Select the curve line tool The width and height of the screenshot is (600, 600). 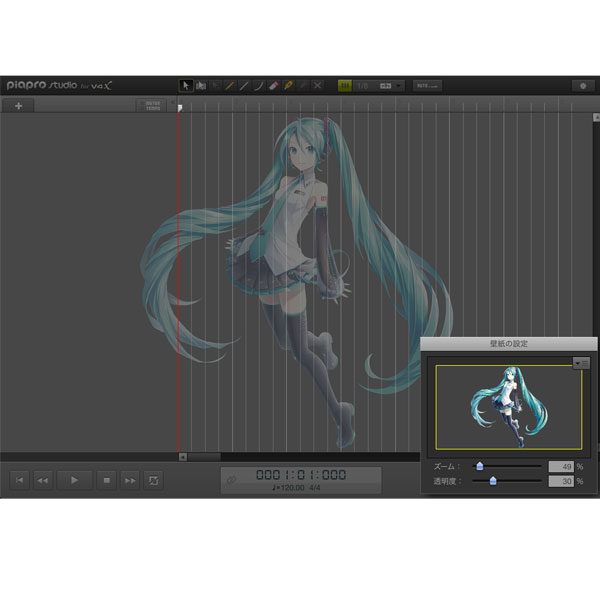click(x=259, y=86)
